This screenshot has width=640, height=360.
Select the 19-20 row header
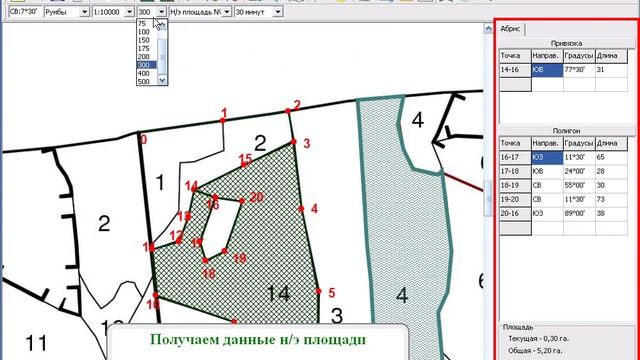(516, 200)
